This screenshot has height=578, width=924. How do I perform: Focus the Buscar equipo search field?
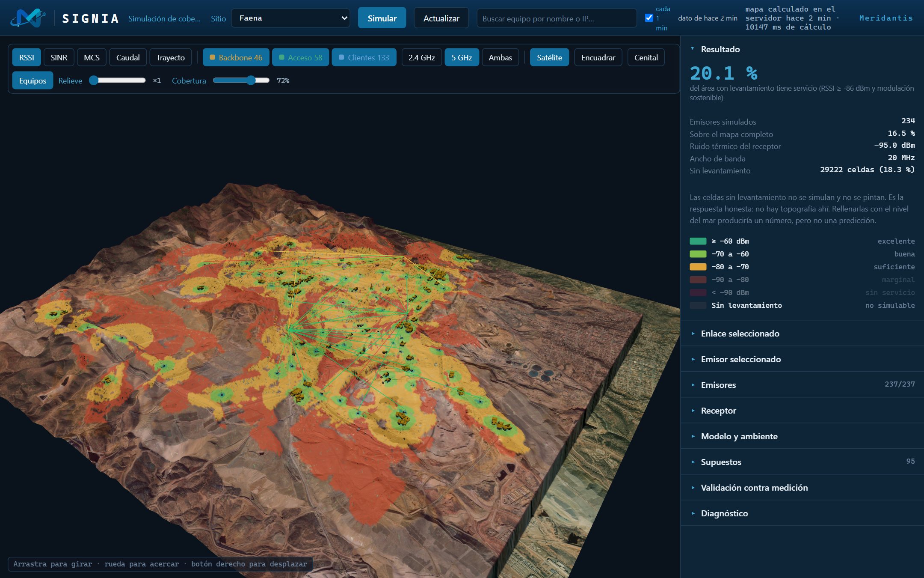pyautogui.click(x=557, y=18)
